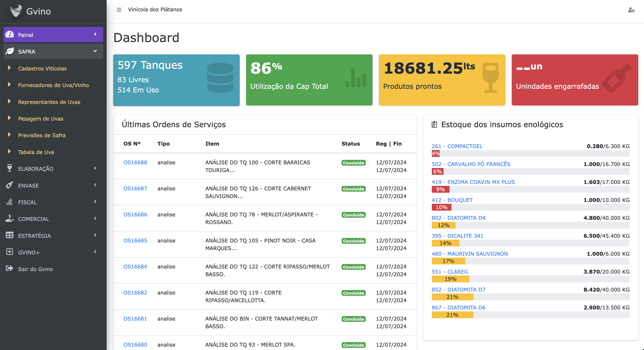
Task: Click the Vinícola dos Plátanos header title
Action: click(155, 10)
